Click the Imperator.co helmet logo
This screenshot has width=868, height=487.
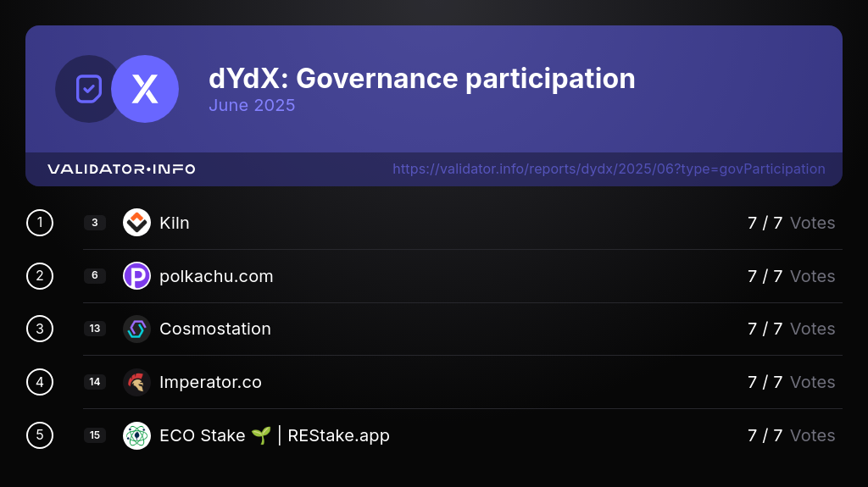tap(136, 382)
